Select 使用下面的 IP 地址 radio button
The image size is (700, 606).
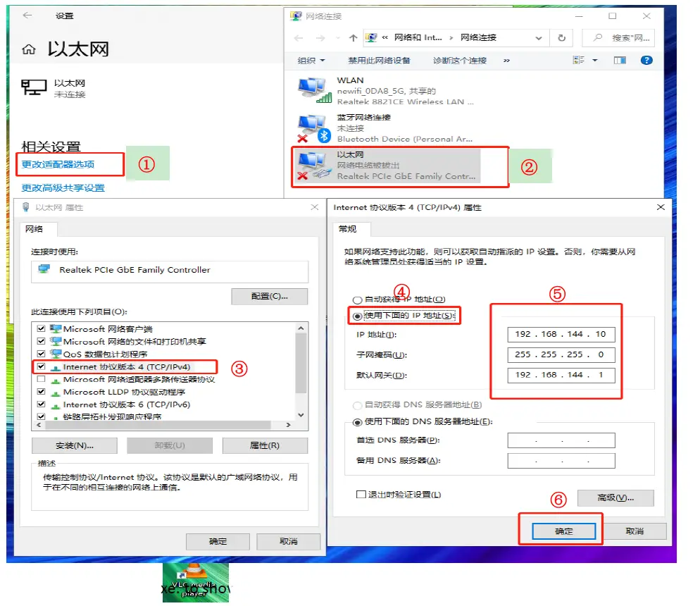tap(357, 316)
